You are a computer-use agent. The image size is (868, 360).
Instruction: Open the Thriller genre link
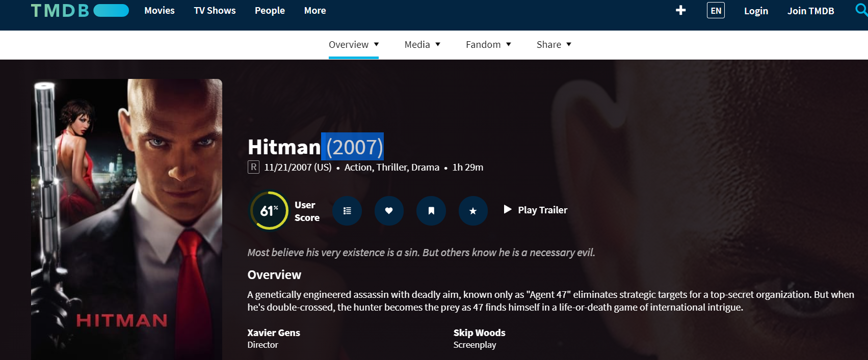[x=392, y=167]
